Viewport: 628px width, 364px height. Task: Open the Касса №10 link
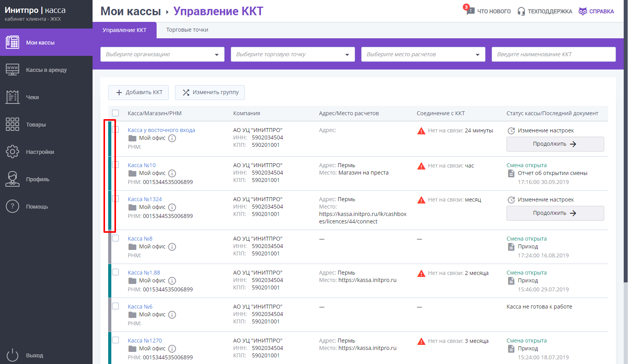click(x=141, y=166)
